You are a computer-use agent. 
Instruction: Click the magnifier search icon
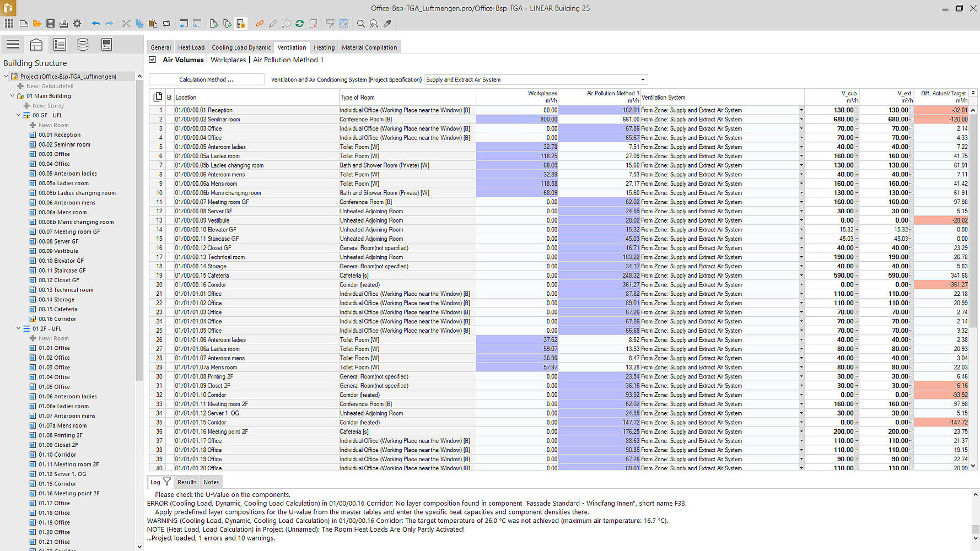[x=361, y=24]
